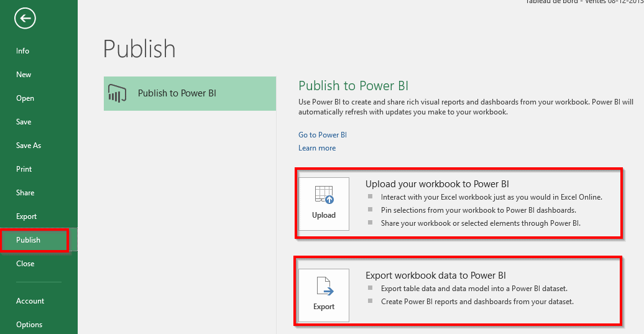
Task: Open the Info page
Action: pyautogui.click(x=23, y=51)
